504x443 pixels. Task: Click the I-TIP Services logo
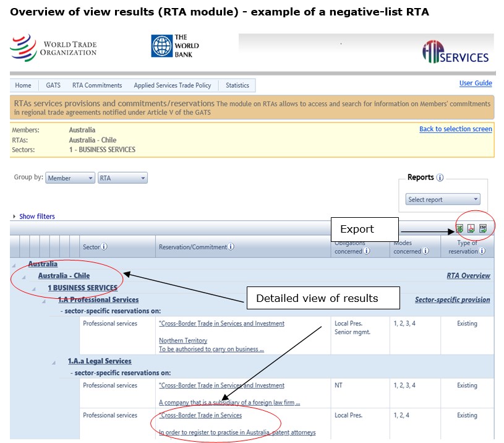click(x=456, y=52)
